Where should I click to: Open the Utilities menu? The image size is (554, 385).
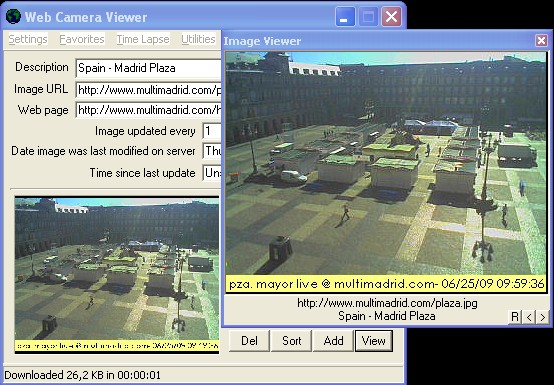[198, 39]
